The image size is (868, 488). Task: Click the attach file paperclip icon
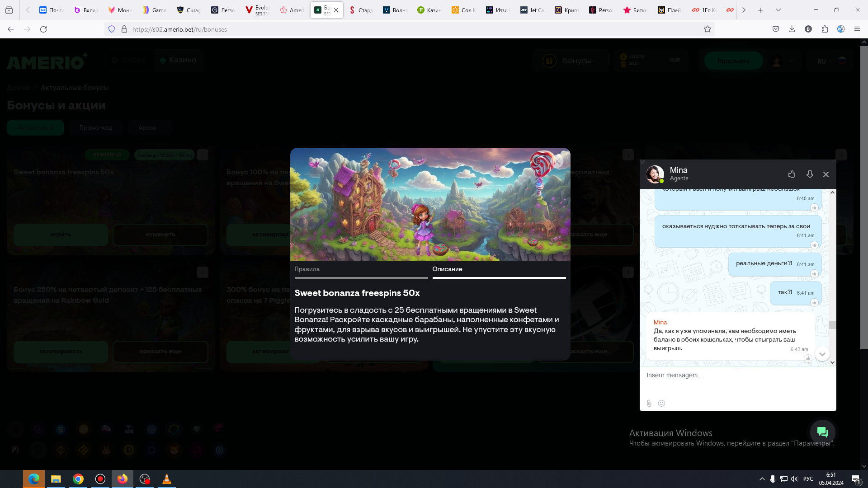tap(649, 404)
